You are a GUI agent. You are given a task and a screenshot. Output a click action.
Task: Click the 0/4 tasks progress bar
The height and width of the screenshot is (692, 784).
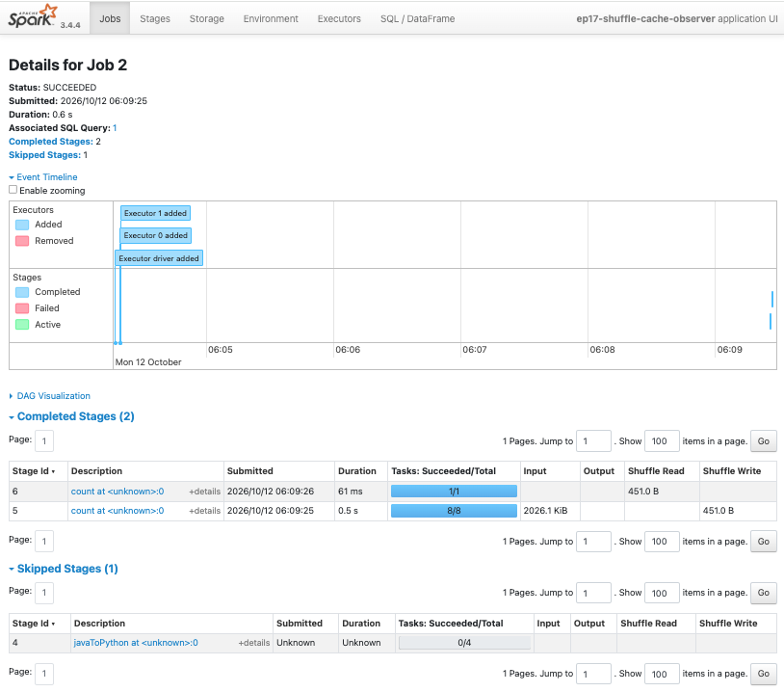(x=464, y=643)
